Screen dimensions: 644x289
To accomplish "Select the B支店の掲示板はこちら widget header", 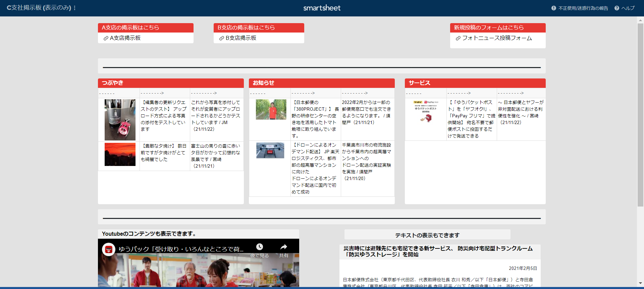I will 259,27.
